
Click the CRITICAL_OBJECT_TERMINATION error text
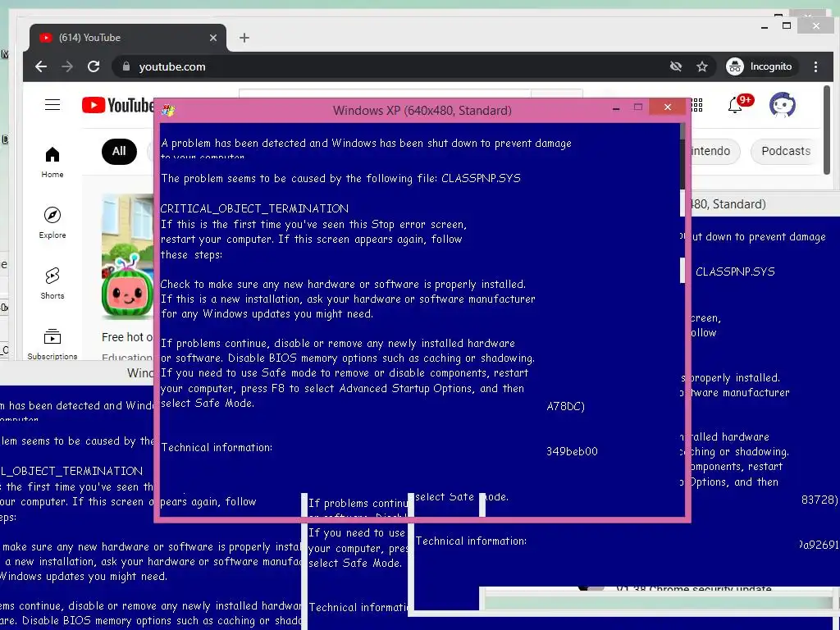pyautogui.click(x=254, y=208)
